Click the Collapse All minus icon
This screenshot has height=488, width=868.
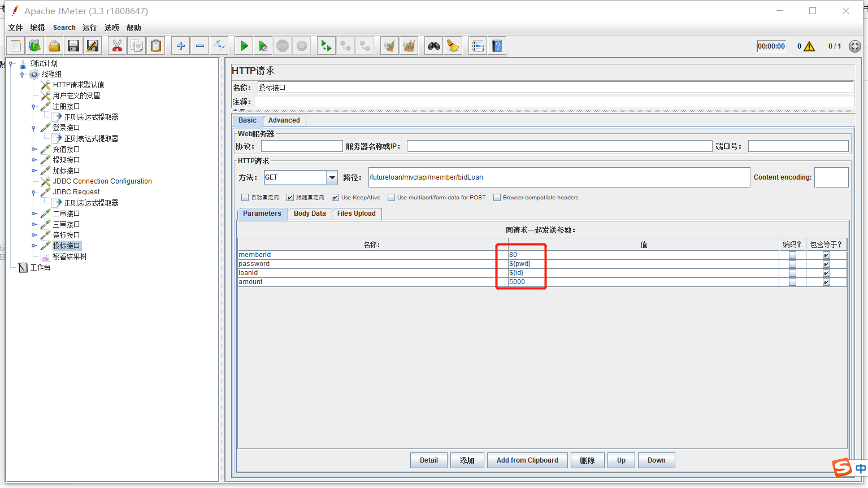199,46
